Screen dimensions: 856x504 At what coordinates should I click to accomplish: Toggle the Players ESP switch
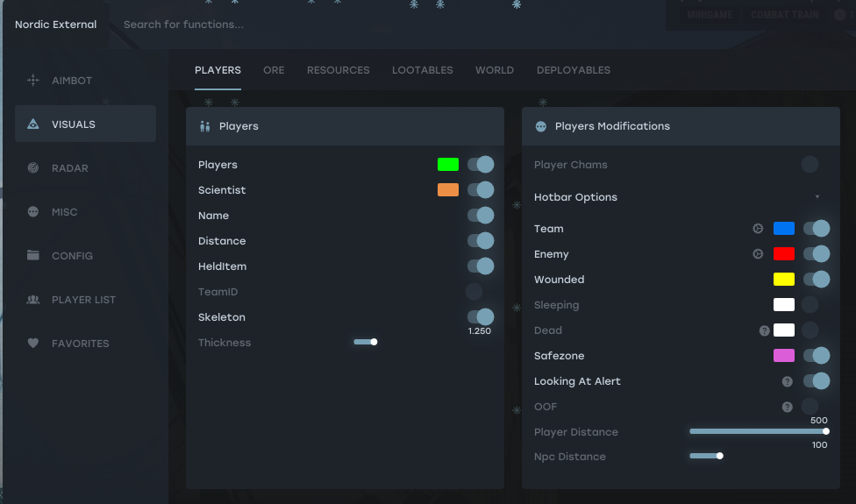click(481, 164)
